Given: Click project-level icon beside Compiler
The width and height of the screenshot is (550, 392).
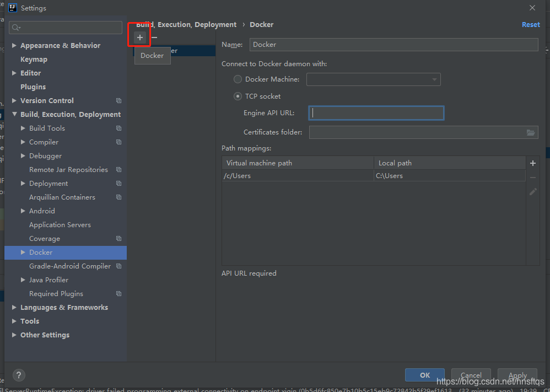Looking at the screenshot, I should (118, 142).
